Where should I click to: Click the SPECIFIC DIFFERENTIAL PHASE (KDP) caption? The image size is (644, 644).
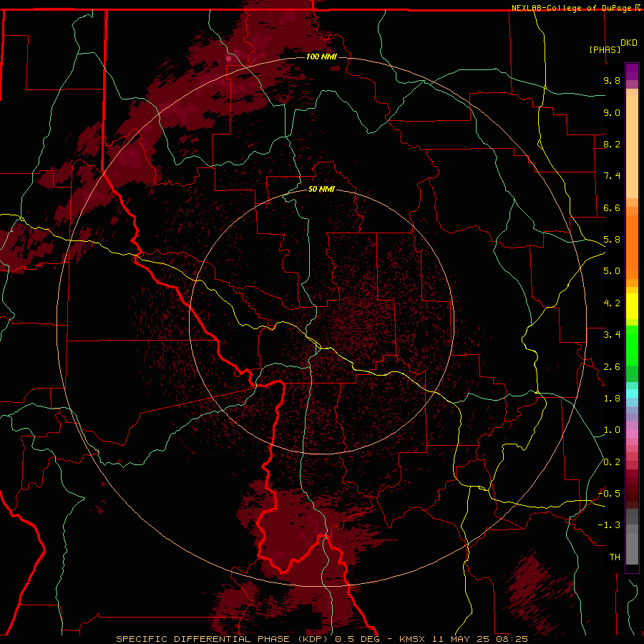223,639
